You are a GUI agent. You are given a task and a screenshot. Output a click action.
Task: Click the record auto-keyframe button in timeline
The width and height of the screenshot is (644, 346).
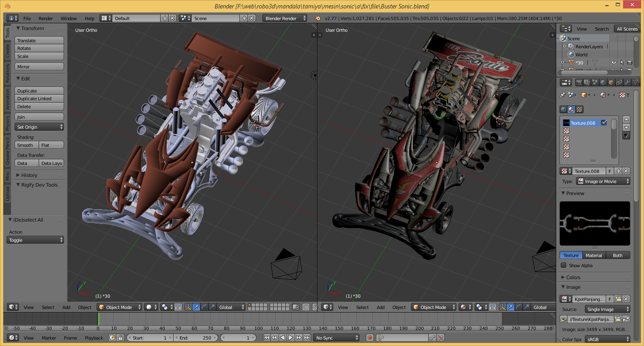[x=370, y=338]
